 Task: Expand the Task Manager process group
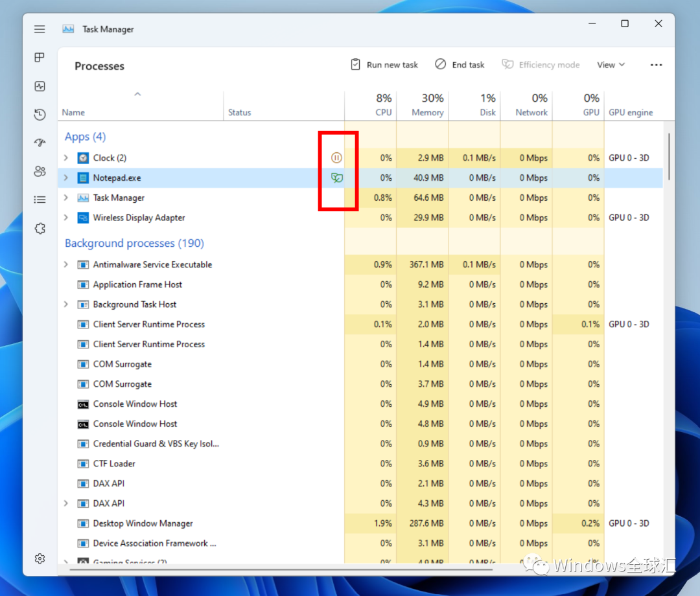tap(66, 198)
